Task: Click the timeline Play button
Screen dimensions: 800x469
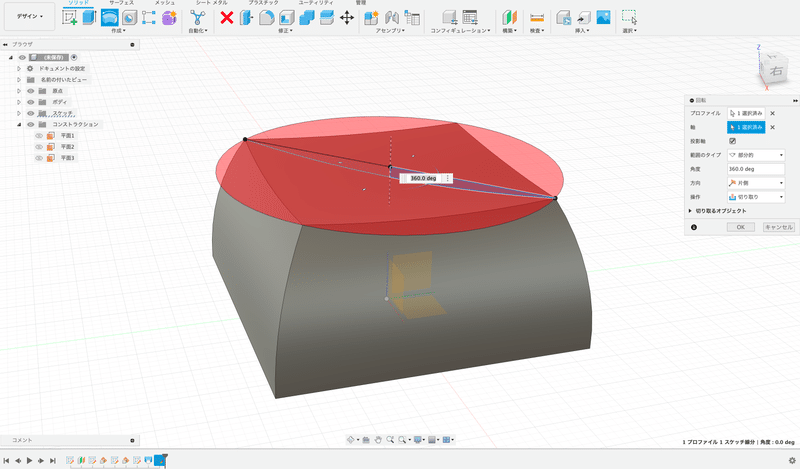Action: point(30,460)
